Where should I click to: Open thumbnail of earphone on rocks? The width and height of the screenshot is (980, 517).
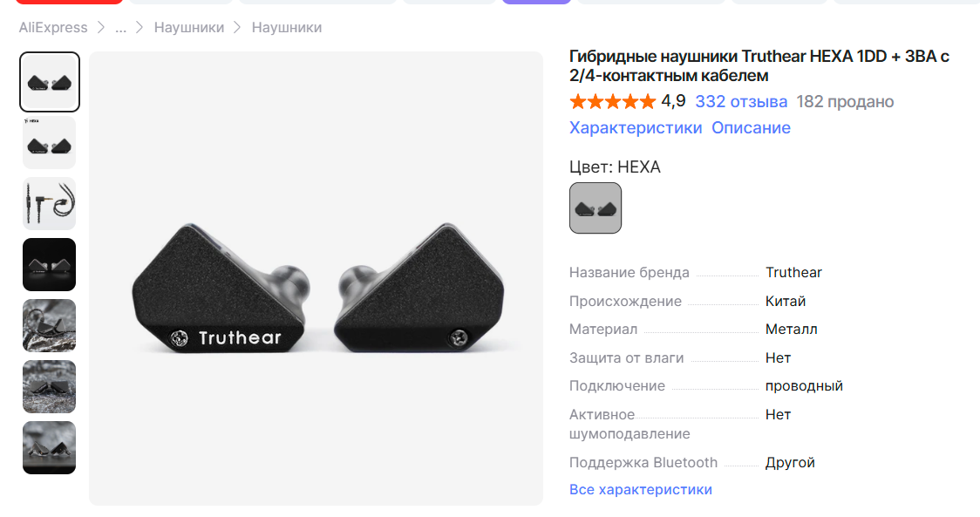click(x=50, y=326)
